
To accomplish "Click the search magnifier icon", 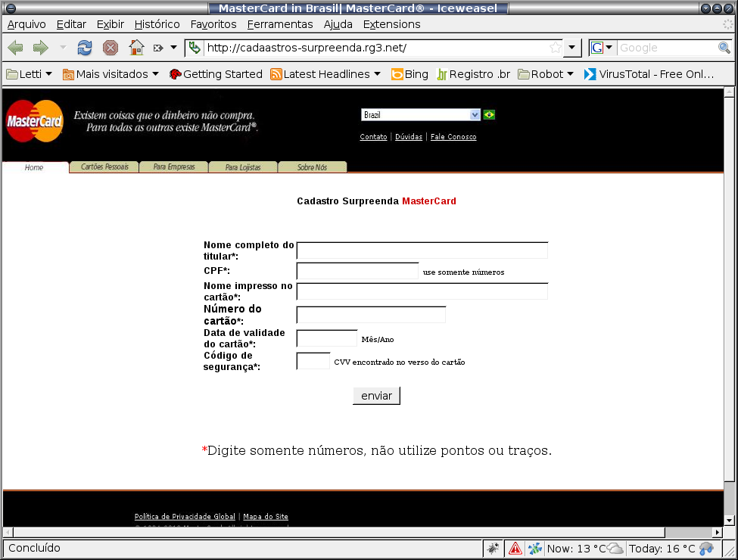I will tap(724, 48).
